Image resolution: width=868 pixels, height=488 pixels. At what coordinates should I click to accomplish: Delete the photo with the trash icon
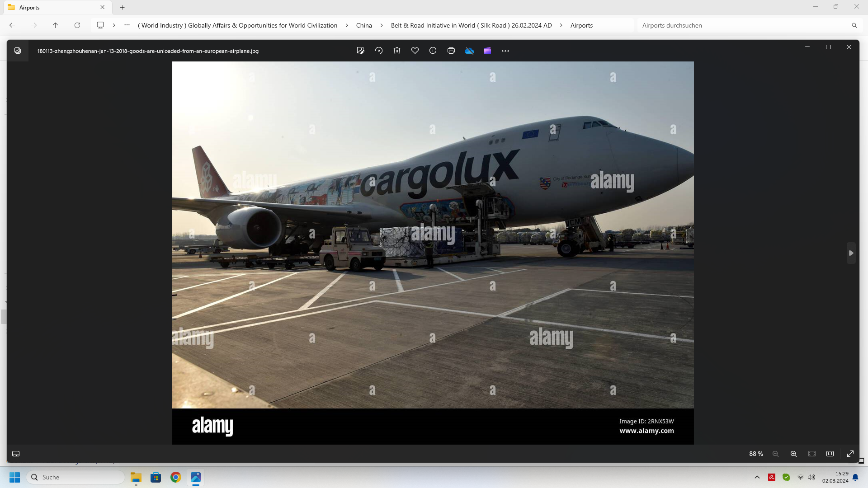pyautogui.click(x=397, y=51)
